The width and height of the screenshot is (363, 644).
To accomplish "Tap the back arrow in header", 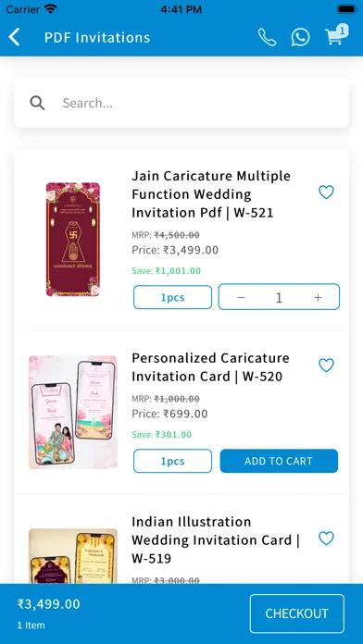I will coord(14,37).
